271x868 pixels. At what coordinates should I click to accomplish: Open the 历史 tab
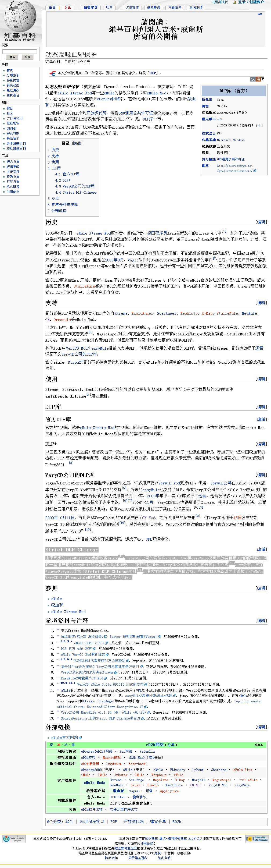109,8
